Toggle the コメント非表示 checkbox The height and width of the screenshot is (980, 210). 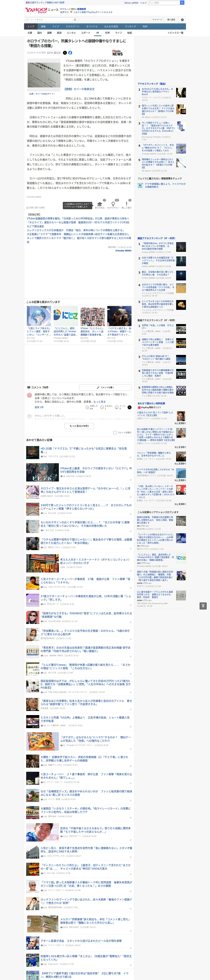pyautogui.click(x=115, y=433)
